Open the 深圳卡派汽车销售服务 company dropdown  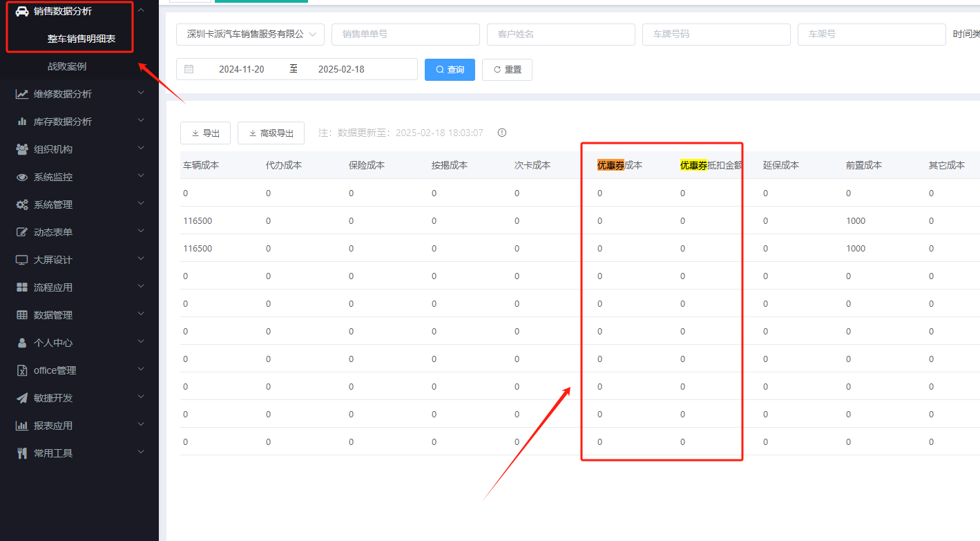pyautogui.click(x=250, y=34)
